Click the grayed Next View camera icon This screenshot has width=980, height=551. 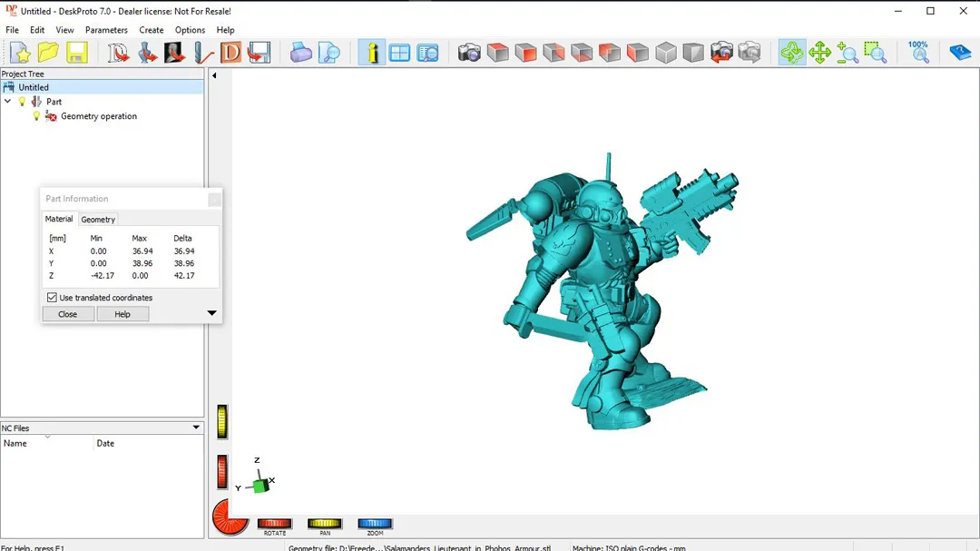pyautogui.click(x=750, y=53)
